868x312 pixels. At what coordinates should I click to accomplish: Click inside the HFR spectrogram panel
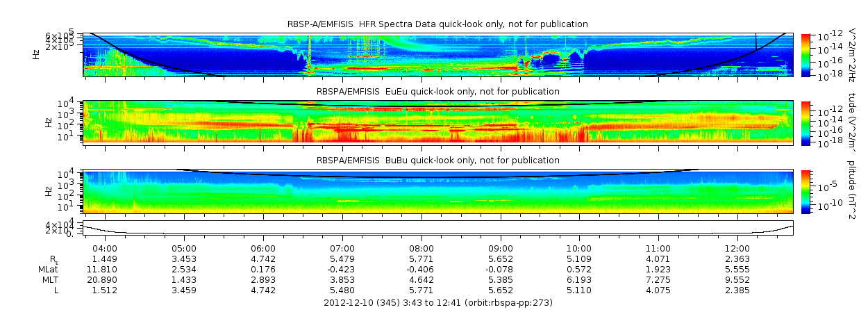click(437, 54)
